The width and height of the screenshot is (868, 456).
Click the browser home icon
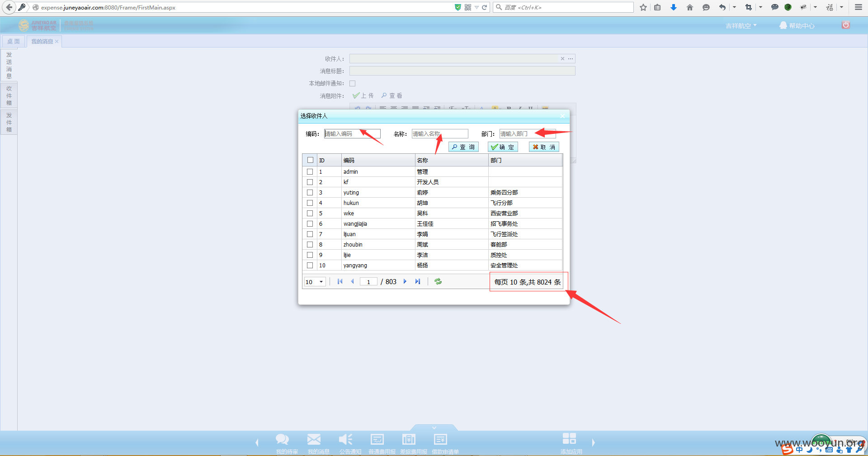click(x=690, y=7)
